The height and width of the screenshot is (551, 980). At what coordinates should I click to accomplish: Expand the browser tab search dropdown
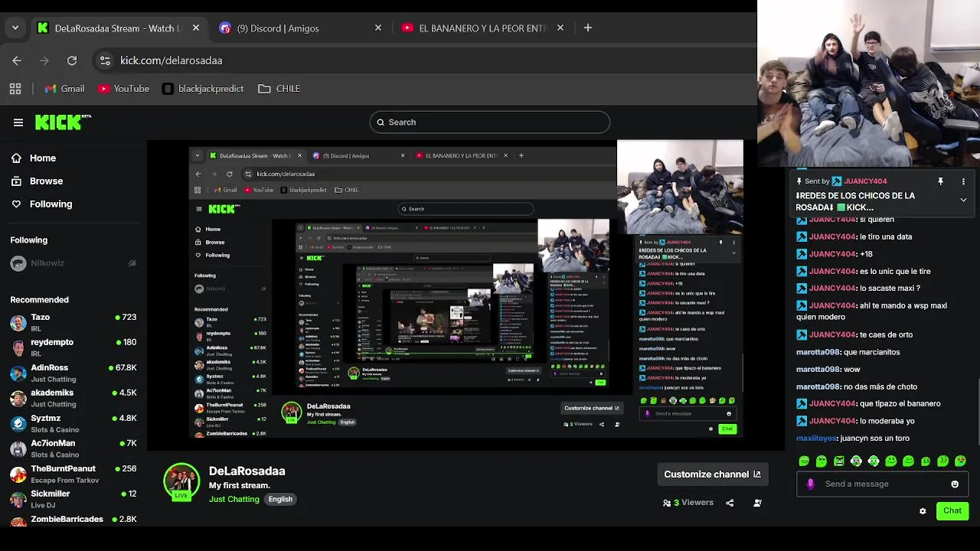[15, 28]
